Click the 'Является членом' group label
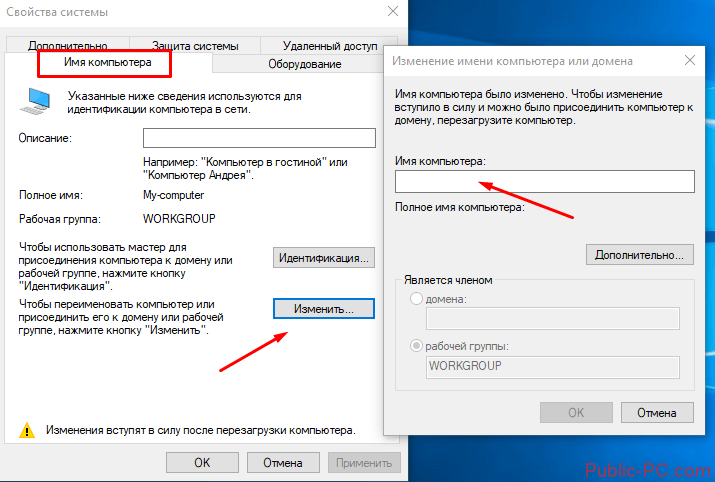 point(448,280)
